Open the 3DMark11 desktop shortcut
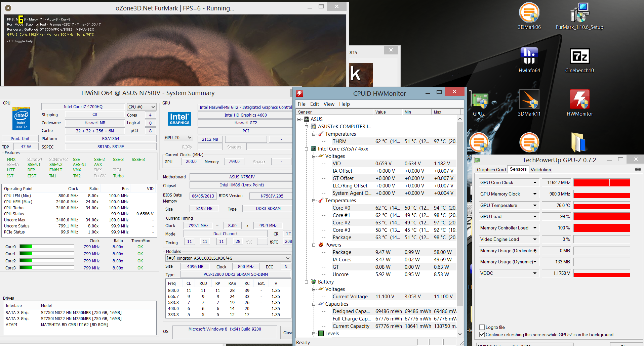The image size is (644, 346). [529, 103]
